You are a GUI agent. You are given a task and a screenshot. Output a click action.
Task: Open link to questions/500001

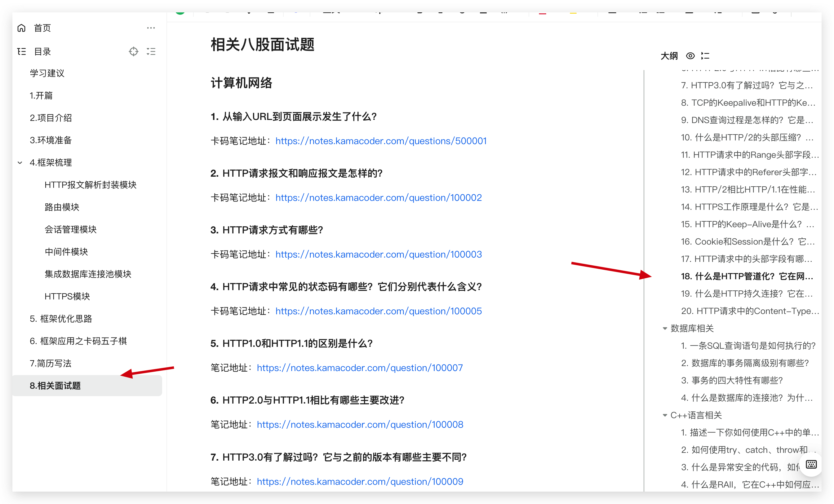(x=381, y=141)
